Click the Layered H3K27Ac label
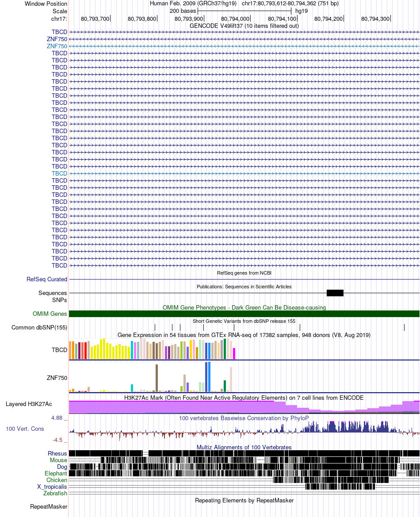This screenshot has height=517, width=420. [x=29, y=404]
